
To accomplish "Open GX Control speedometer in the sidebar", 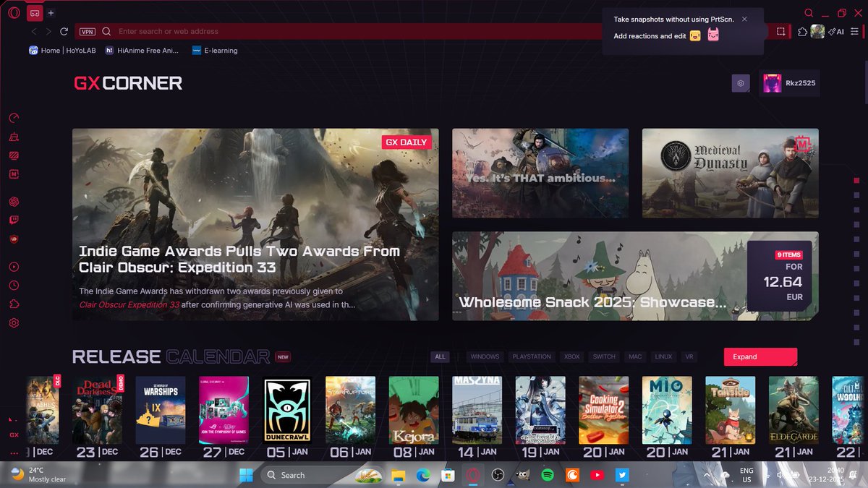I will (14, 119).
